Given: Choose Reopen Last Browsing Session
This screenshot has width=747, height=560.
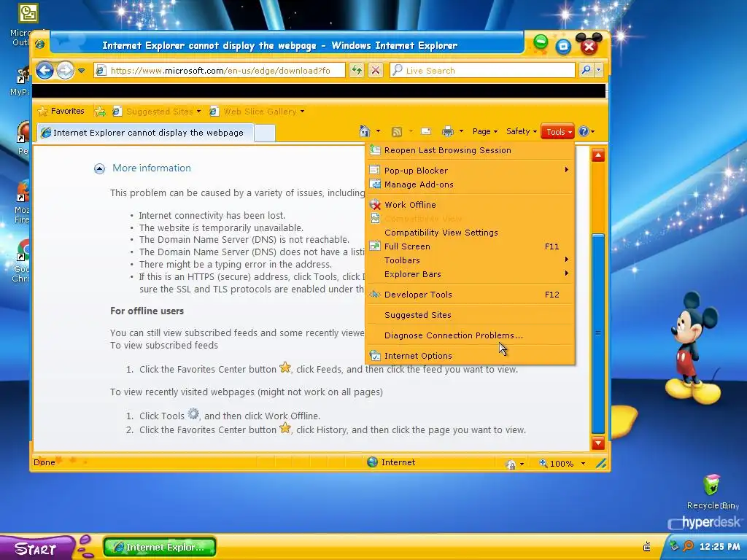Looking at the screenshot, I should point(471,150).
